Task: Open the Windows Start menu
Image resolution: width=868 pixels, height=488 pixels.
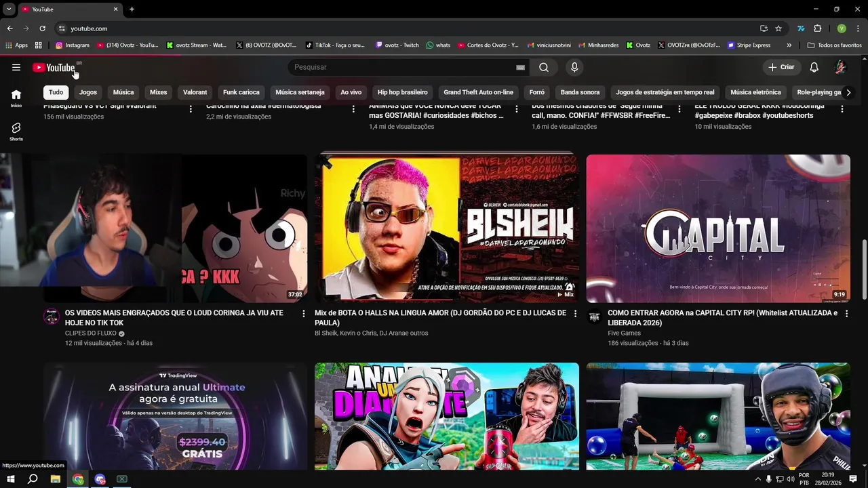Action: coord(10,479)
